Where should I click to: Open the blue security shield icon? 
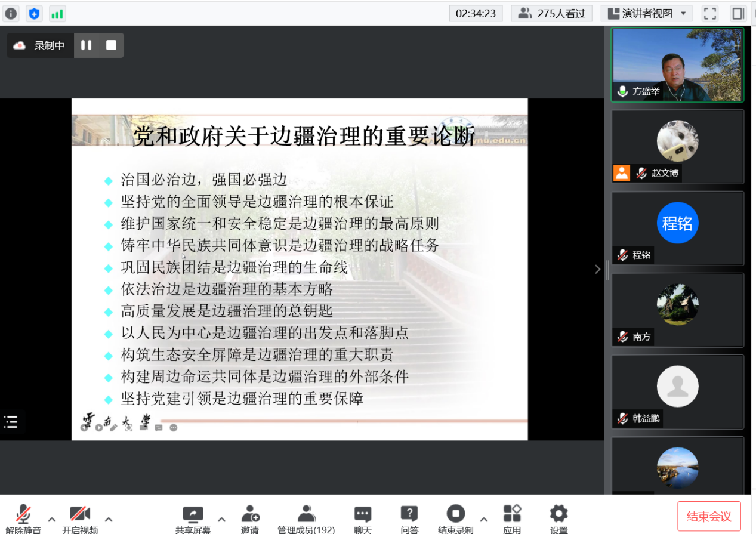(35, 13)
